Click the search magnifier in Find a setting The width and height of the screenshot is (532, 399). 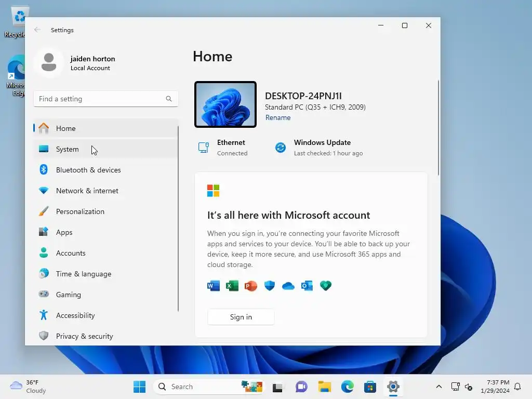169,99
